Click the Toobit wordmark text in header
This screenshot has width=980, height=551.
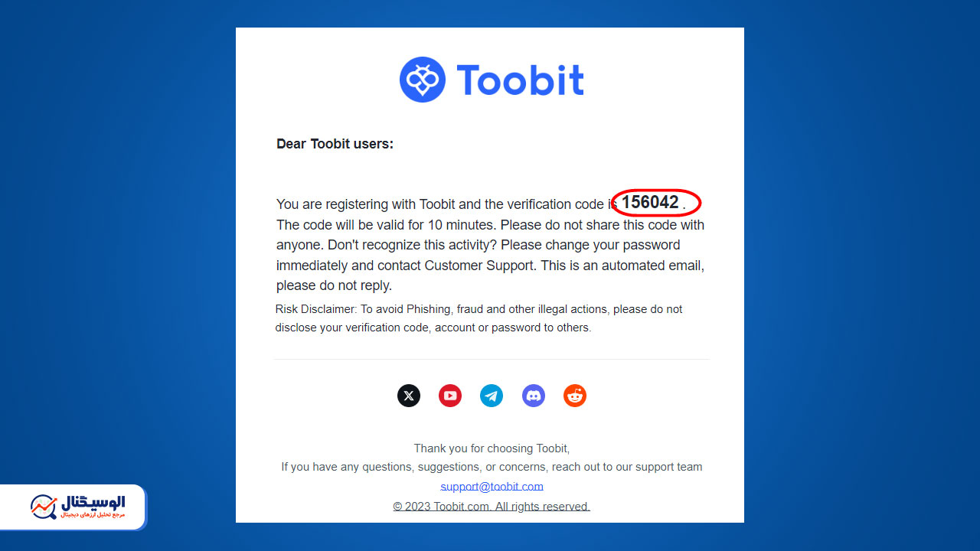[520, 80]
